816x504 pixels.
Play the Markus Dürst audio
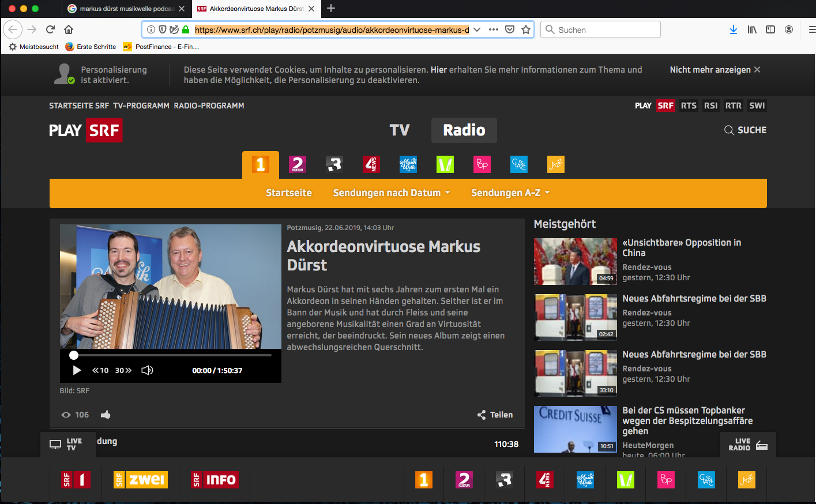77,370
